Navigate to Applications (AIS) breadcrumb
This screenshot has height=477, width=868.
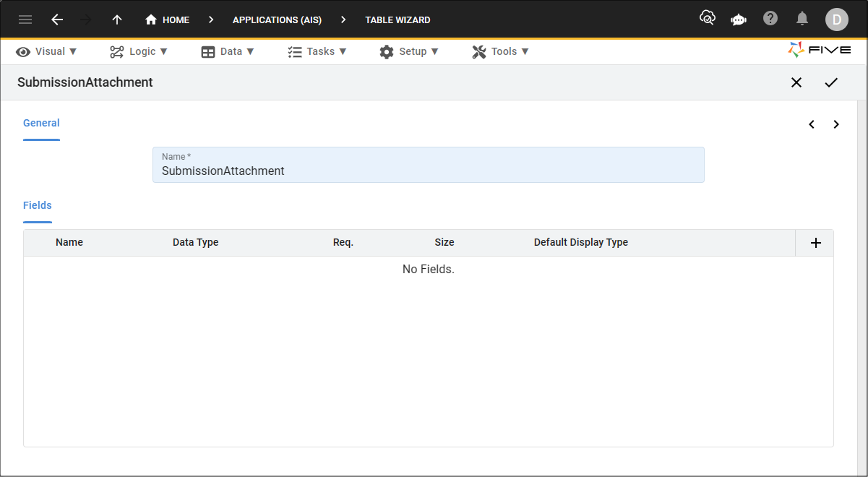click(x=277, y=20)
